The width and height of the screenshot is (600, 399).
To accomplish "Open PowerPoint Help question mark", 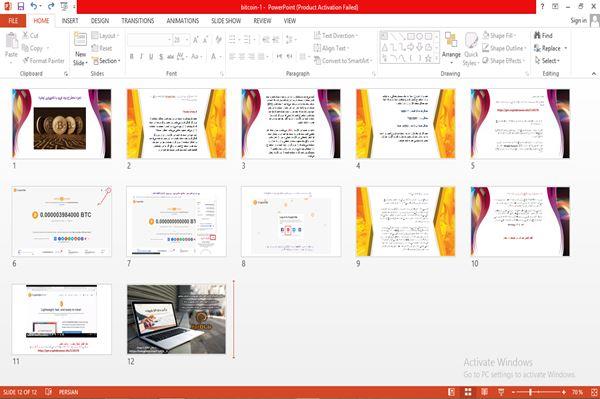I will pyautogui.click(x=542, y=7).
